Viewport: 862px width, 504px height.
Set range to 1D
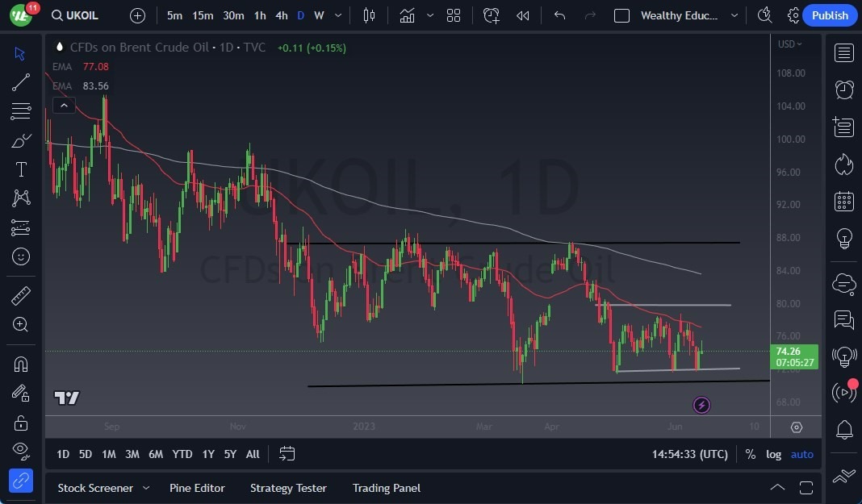[63, 454]
